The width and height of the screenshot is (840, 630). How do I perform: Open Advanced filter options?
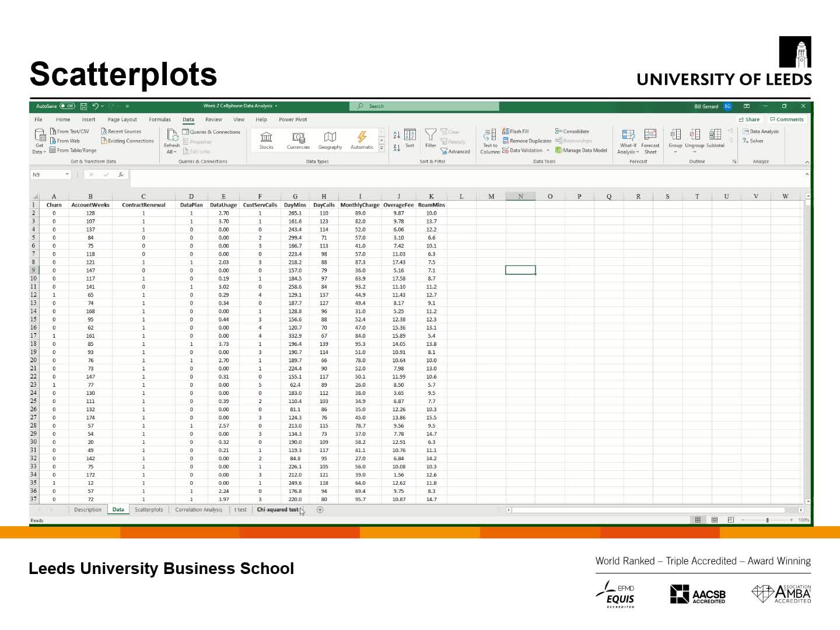pos(456,151)
